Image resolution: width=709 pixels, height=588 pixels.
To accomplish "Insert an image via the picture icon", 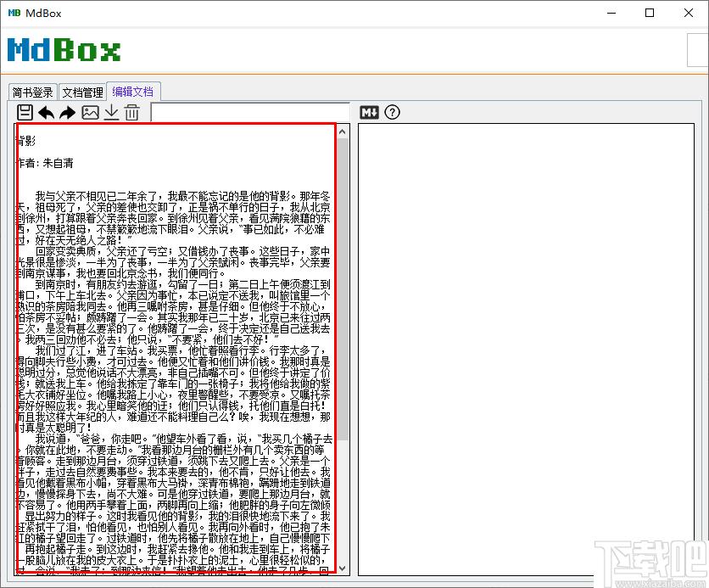I will tap(90, 112).
